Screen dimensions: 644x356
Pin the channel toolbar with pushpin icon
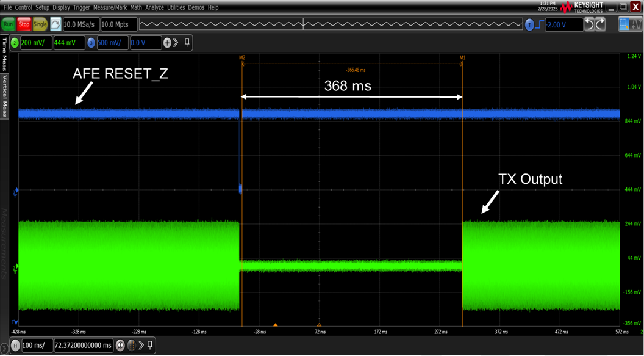pos(187,43)
